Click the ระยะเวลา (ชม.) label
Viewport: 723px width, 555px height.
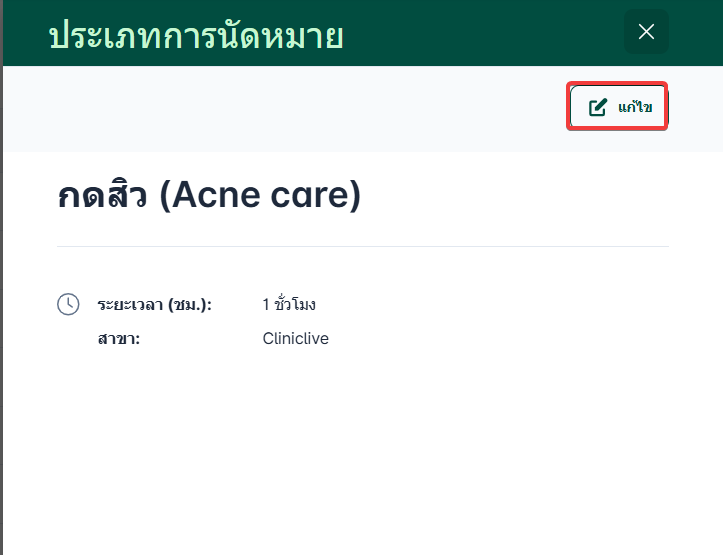[x=154, y=304]
